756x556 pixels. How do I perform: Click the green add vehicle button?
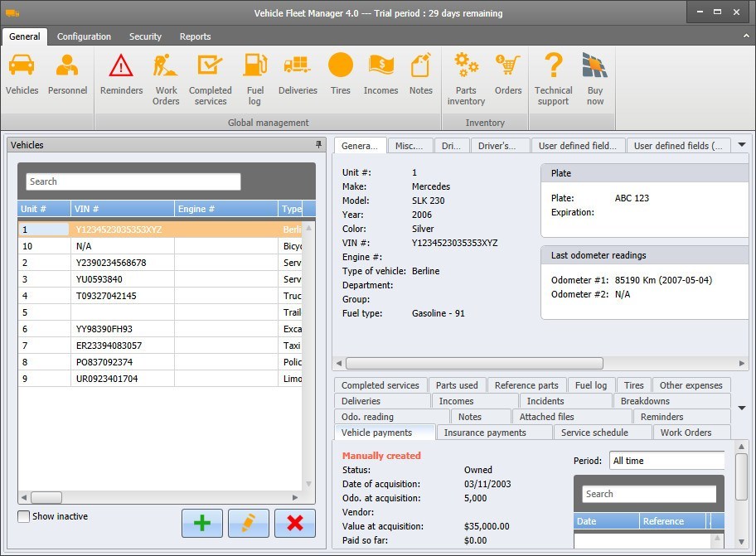202,523
